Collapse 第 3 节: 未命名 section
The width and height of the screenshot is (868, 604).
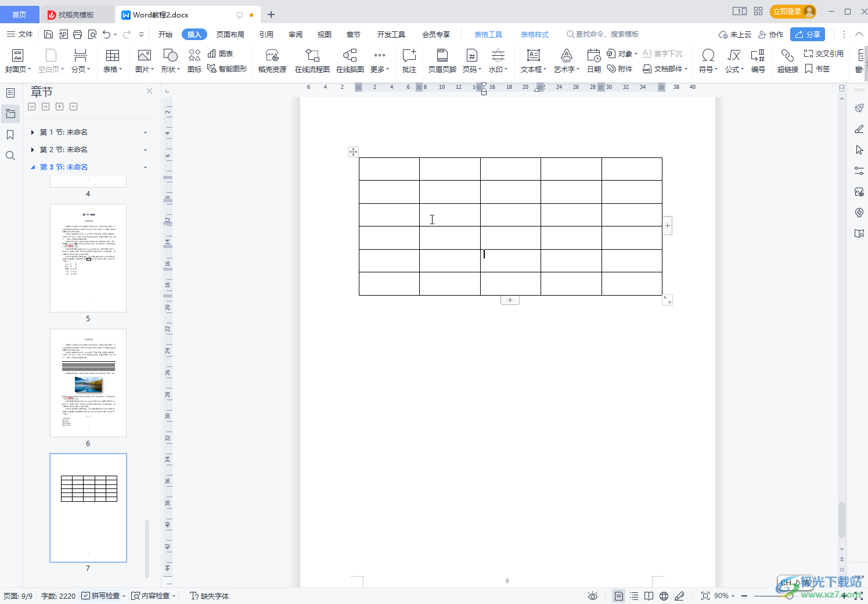click(33, 167)
